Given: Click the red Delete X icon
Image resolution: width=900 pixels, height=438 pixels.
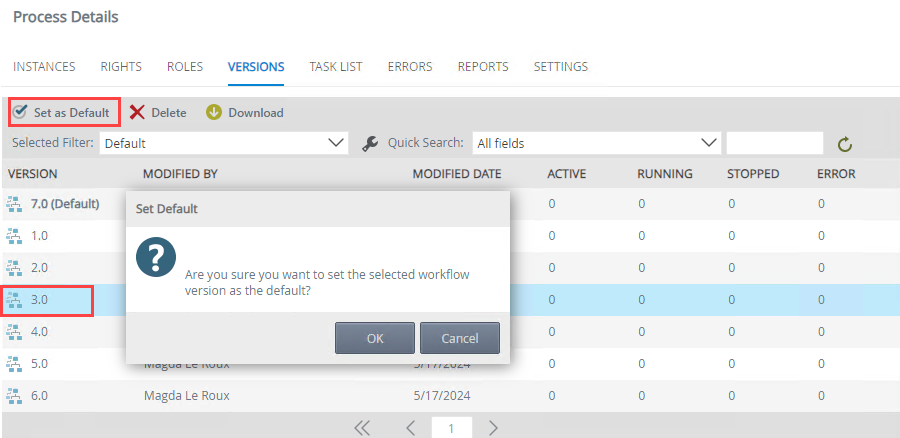Looking at the screenshot, I should pyautogui.click(x=137, y=113).
